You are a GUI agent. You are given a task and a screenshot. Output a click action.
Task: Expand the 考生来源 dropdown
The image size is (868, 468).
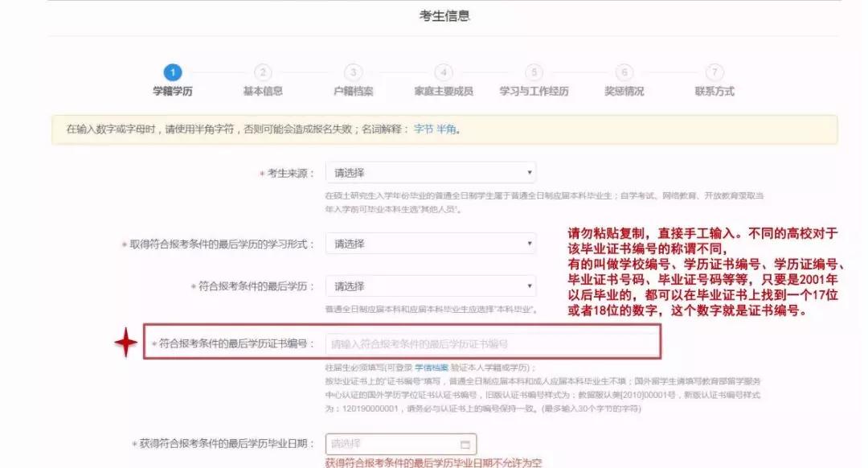pyautogui.click(x=430, y=173)
